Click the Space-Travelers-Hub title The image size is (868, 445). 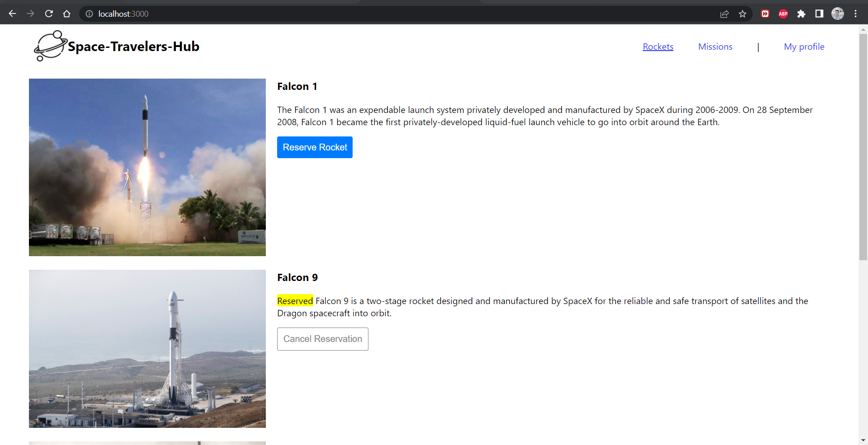pos(133,47)
